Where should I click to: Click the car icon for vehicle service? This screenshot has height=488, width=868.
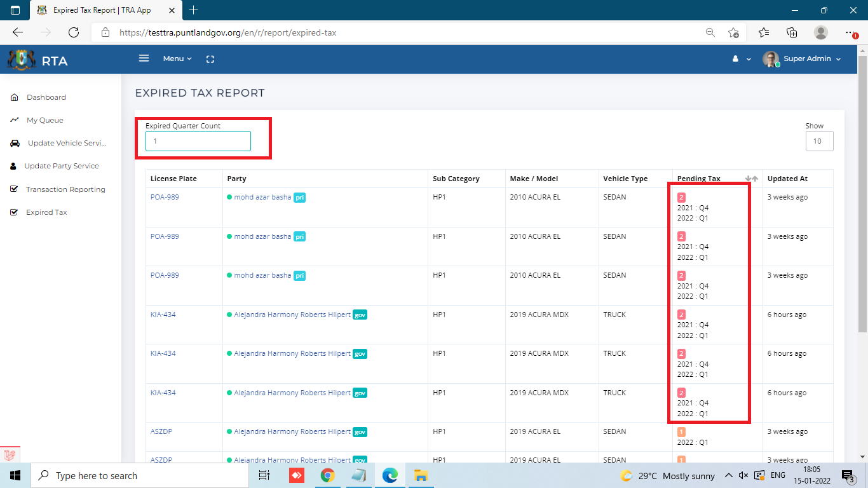click(14, 144)
